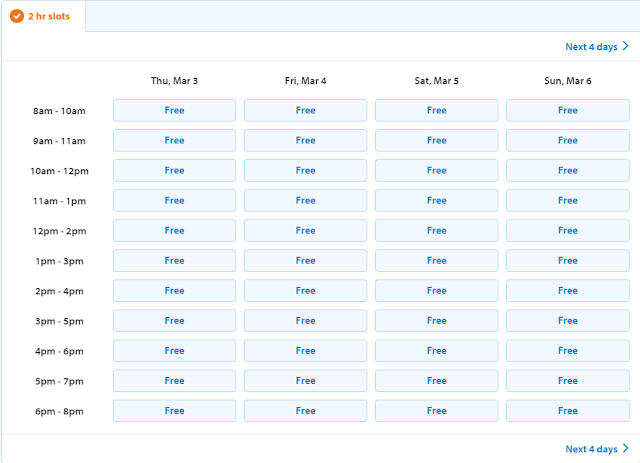Image resolution: width=640 pixels, height=463 pixels.
Task: Pick Sat, Mar 5 11am - 1pm Free slot
Action: pyautogui.click(x=437, y=200)
